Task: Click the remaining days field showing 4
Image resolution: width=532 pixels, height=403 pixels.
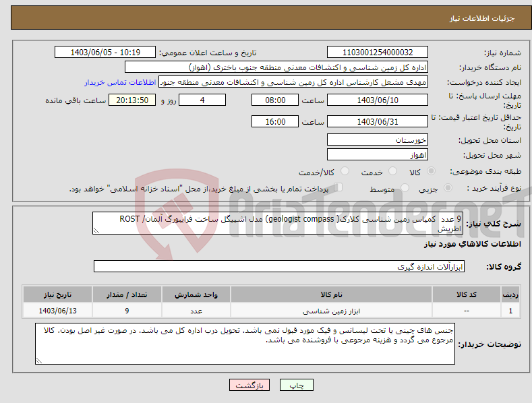Action: (202, 100)
